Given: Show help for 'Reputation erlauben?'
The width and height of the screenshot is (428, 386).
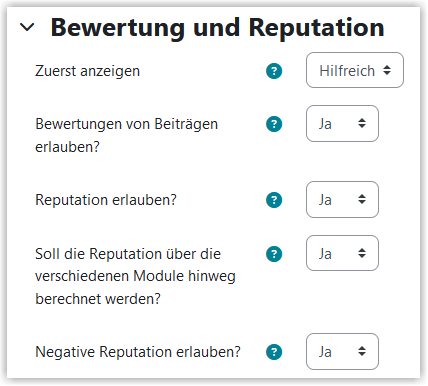Looking at the screenshot, I should [274, 200].
